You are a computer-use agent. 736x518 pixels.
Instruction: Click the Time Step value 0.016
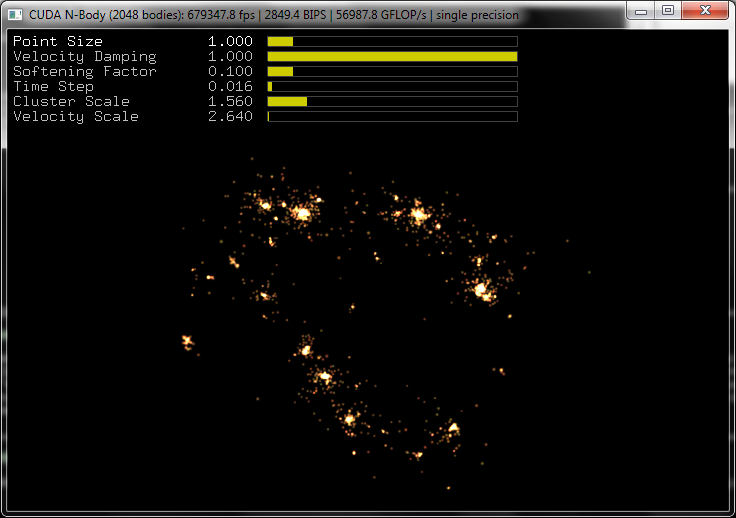tap(230, 87)
